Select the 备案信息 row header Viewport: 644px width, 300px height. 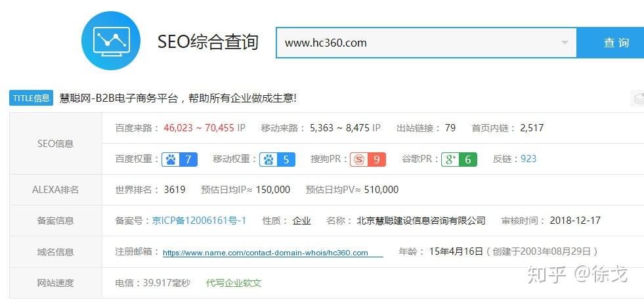coord(55,221)
